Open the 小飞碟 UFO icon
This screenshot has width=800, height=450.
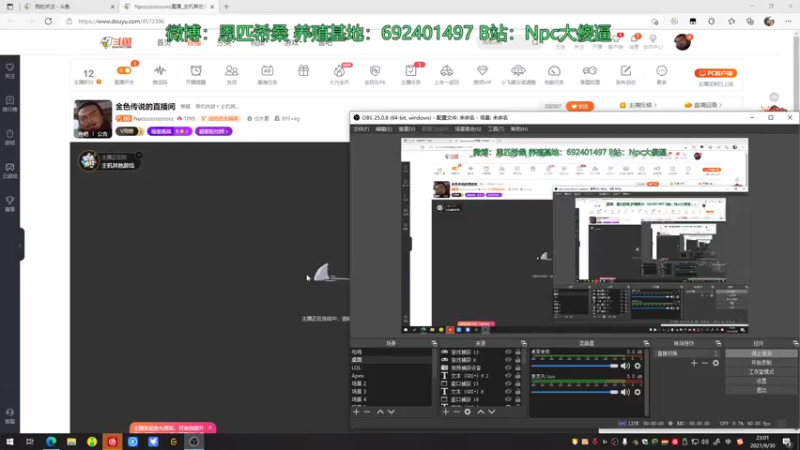point(518,70)
